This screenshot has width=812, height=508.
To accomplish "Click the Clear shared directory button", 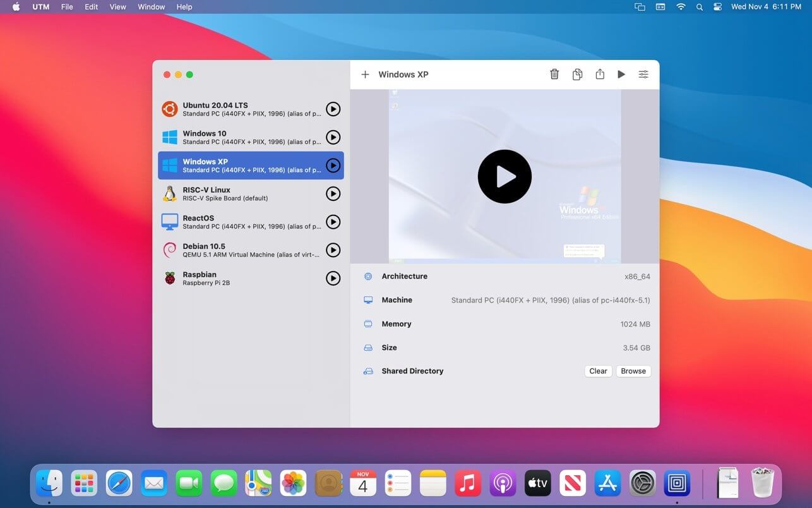I will click(598, 372).
